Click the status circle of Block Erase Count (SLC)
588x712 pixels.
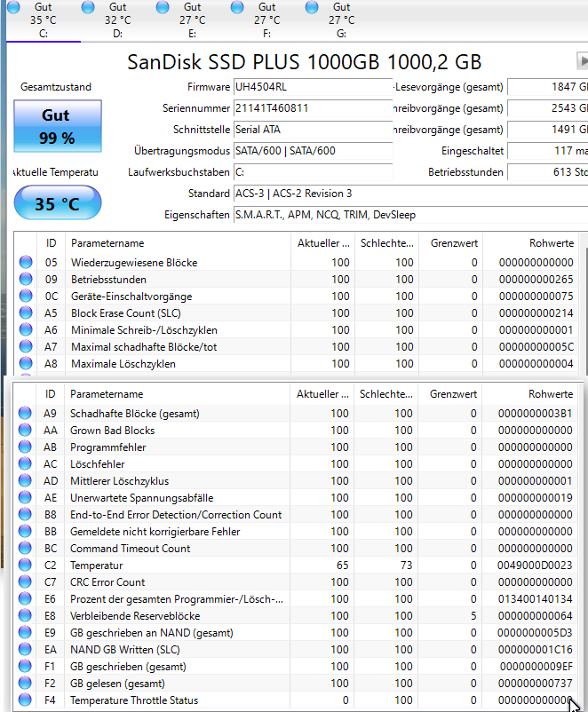(x=26, y=312)
